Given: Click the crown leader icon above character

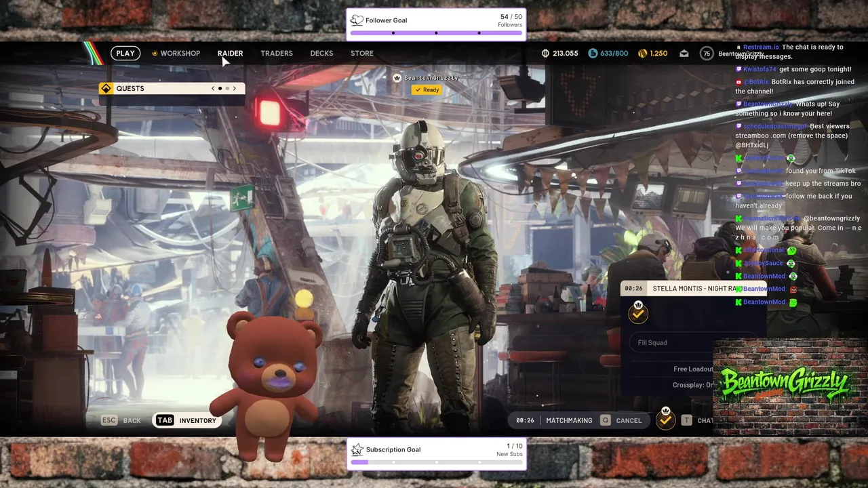Looking at the screenshot, I should click(x=397, y=78).
